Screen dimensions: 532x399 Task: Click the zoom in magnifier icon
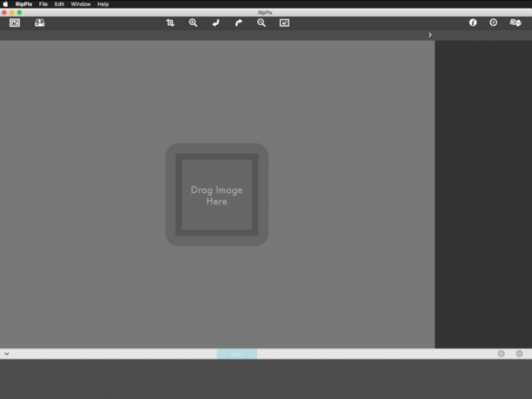pos(193,23)
